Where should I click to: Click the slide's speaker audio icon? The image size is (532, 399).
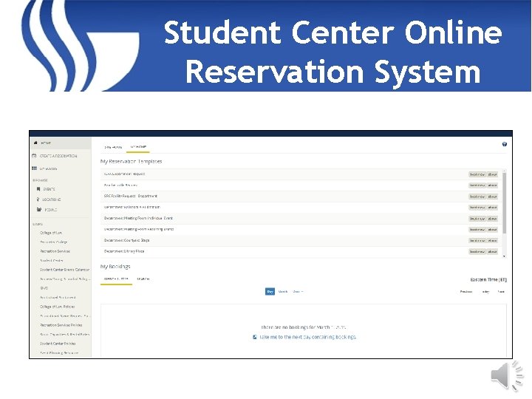click(x=507, y=376)
